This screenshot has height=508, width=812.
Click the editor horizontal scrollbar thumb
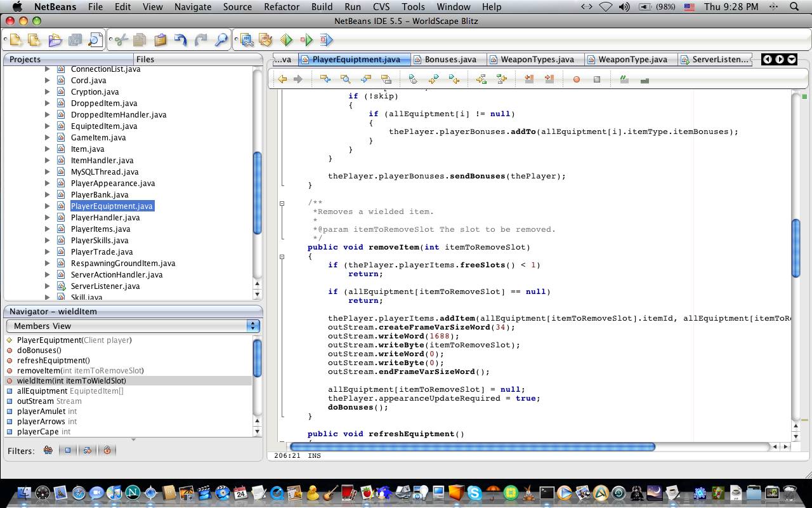click(472, 447)
